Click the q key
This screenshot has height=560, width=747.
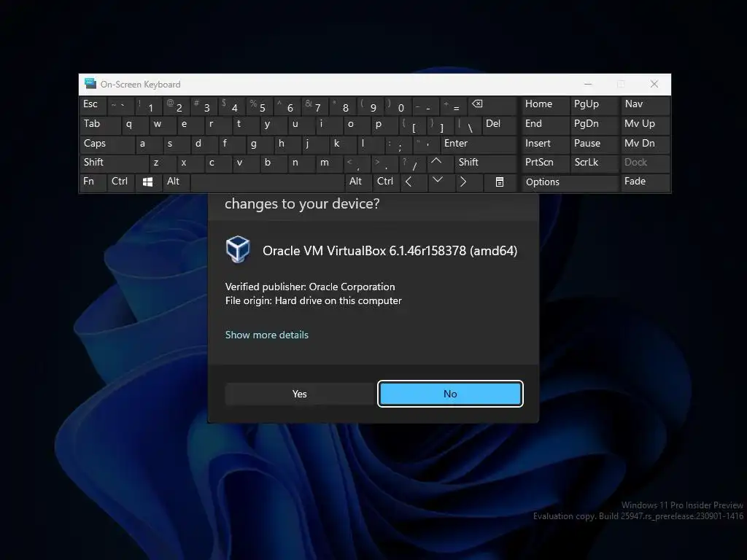(x=134, y=124)
